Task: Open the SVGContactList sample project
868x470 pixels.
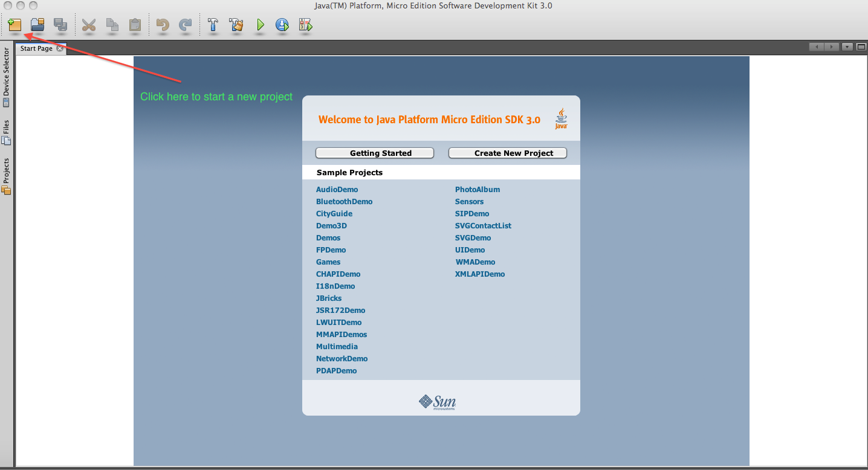Action: click(x=483, y=225)
